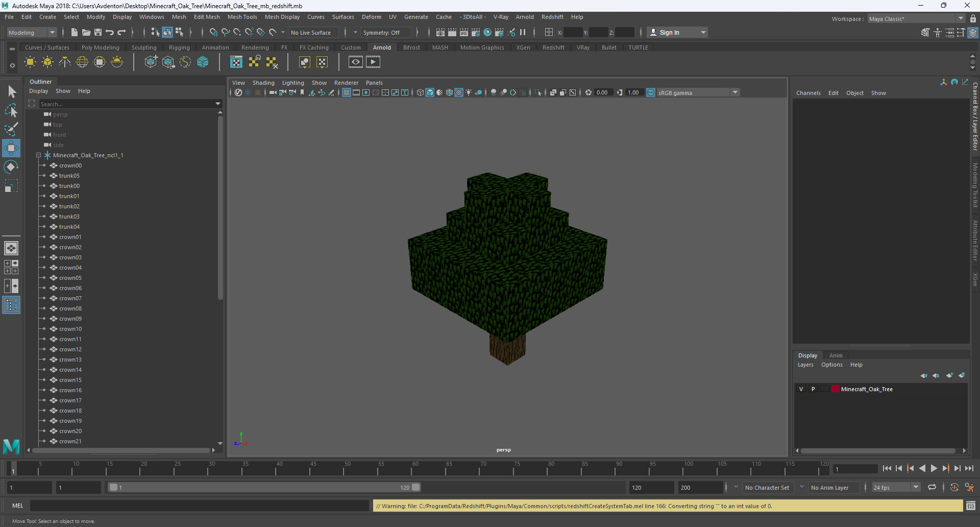Switch to the Anim layer tab
This screenshot has width=980, height=527.
click(836, 355)
